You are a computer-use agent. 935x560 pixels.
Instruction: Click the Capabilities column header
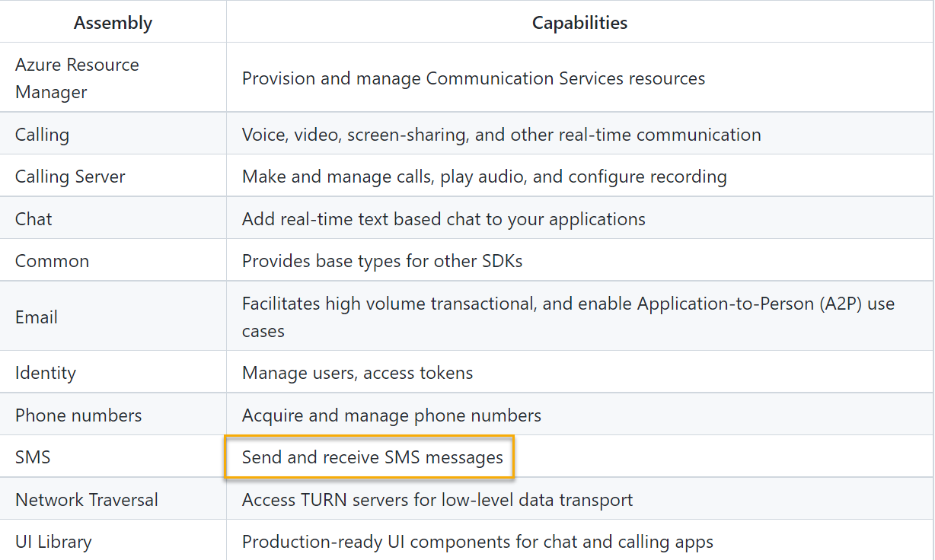coord(579,23)
